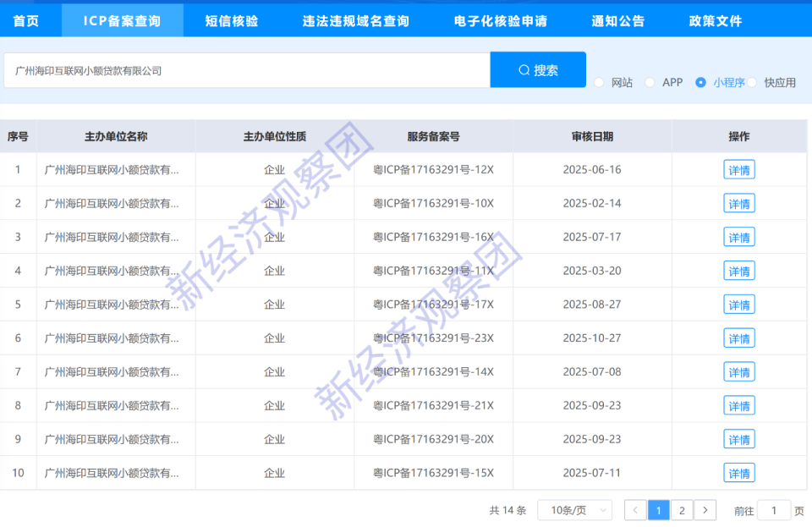
Task: Open 通知公告 tab
Action: pyautogui.click(x=617, y=21)
